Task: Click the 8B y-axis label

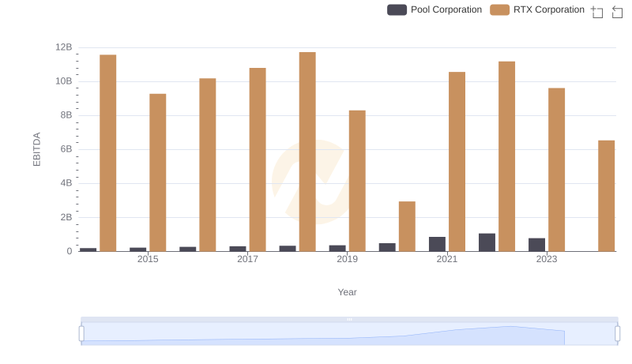Action: [66, 115]
